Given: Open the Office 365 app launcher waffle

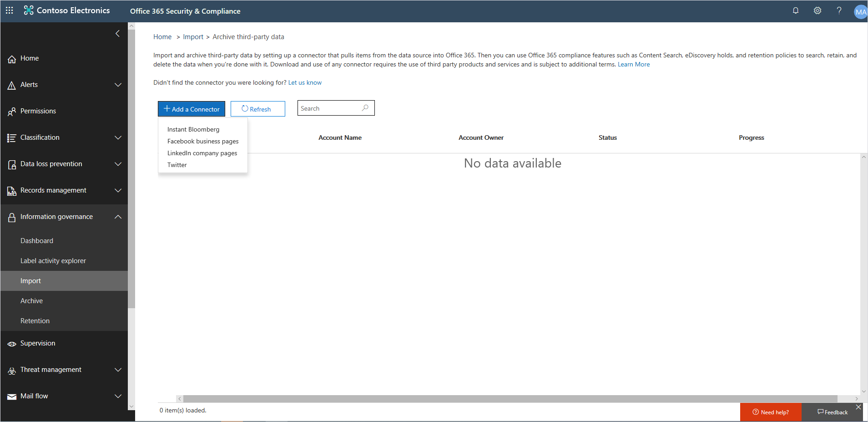Looking at the screenshot, I should pos(9,10).
